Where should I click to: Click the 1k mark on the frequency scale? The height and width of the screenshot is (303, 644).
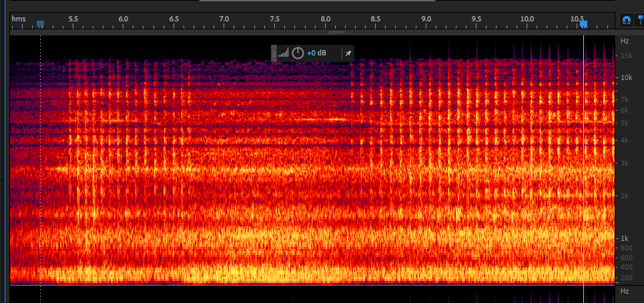[x=626, y=238]
